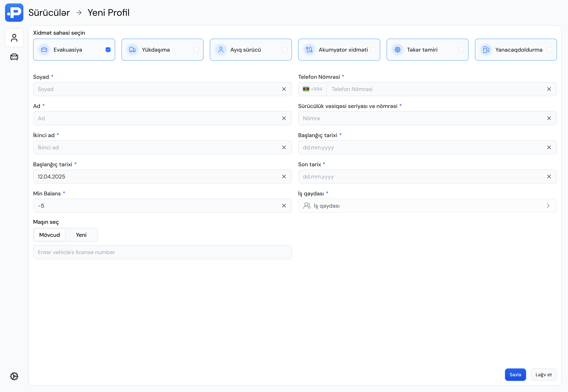Open settings gear in sidebar

click(14, 376)
